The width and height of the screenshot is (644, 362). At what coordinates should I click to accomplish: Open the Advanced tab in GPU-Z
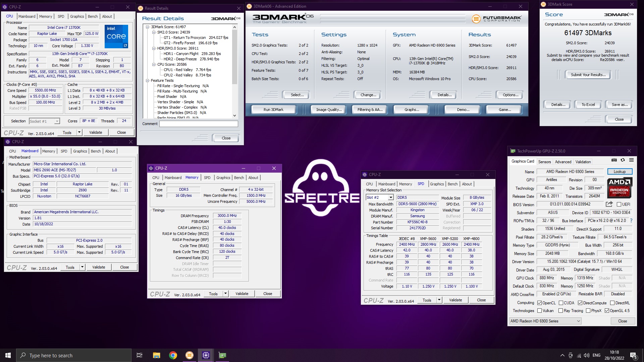coord(563,162)
